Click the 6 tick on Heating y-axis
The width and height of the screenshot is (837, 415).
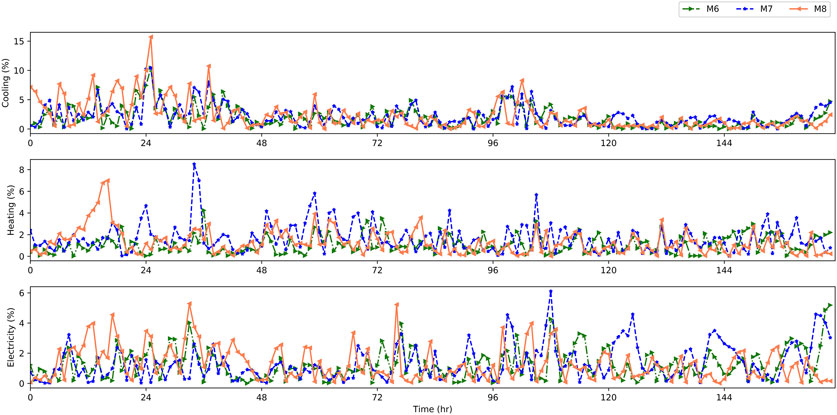(x=22, y=191)
